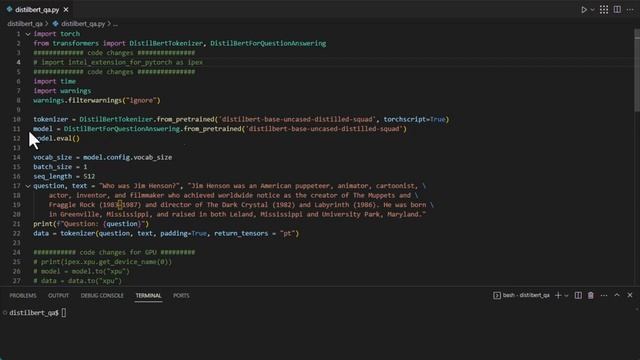Select the TERMINAL panel tab
Viewport: 640px width, 360px height.
(149, 296)
